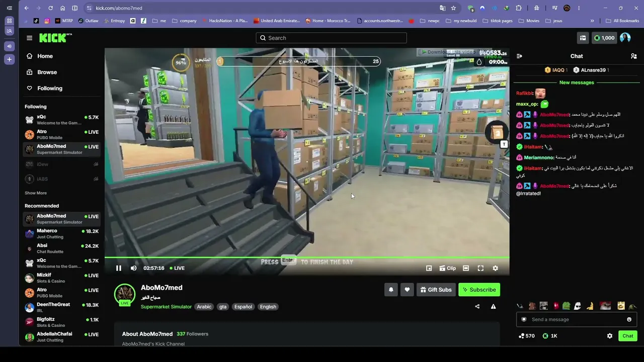Open chat settings gear
The image size is (644, 362).
click(x=610, y=336)
